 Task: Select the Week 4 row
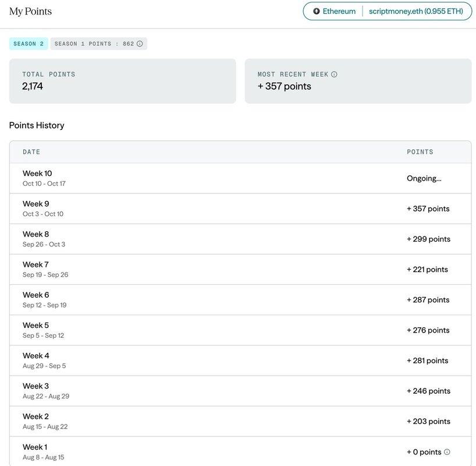coord(240,361)
